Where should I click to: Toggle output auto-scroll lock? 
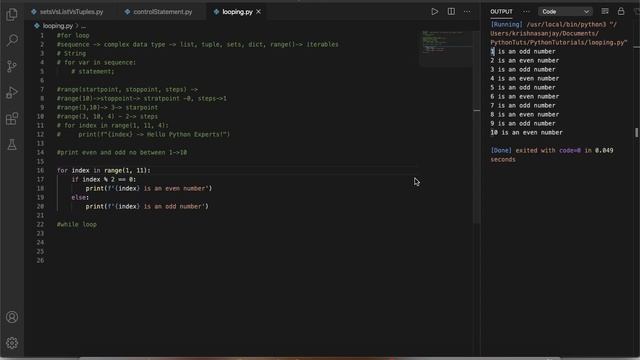(x=621, y=11)
